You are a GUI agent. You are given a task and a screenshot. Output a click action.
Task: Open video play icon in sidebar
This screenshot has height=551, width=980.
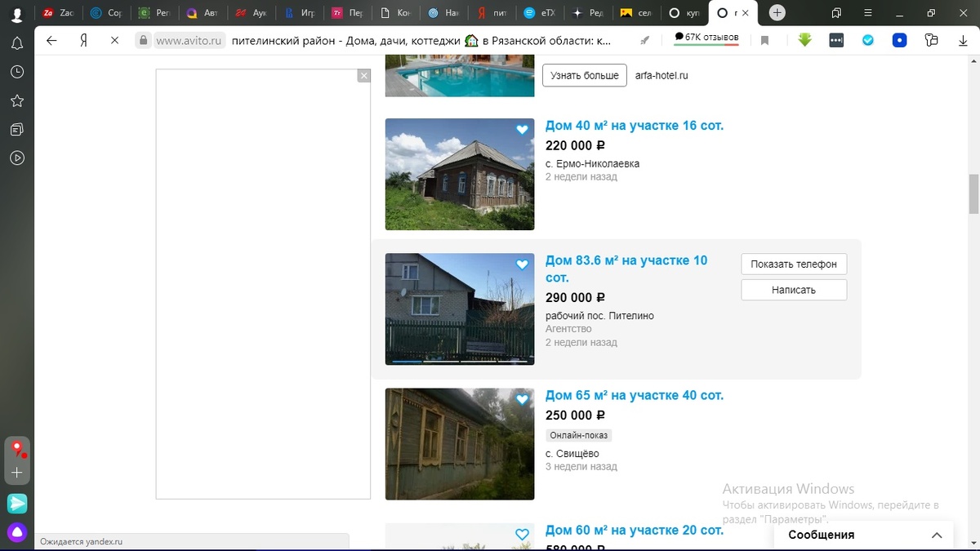coord(16,158)
